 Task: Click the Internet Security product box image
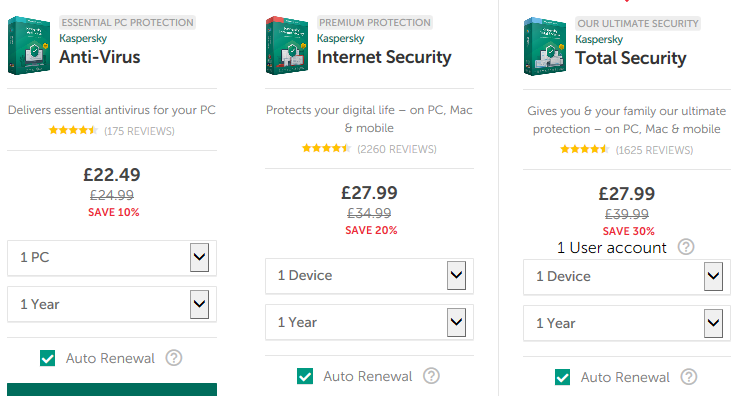coord(286,45)
